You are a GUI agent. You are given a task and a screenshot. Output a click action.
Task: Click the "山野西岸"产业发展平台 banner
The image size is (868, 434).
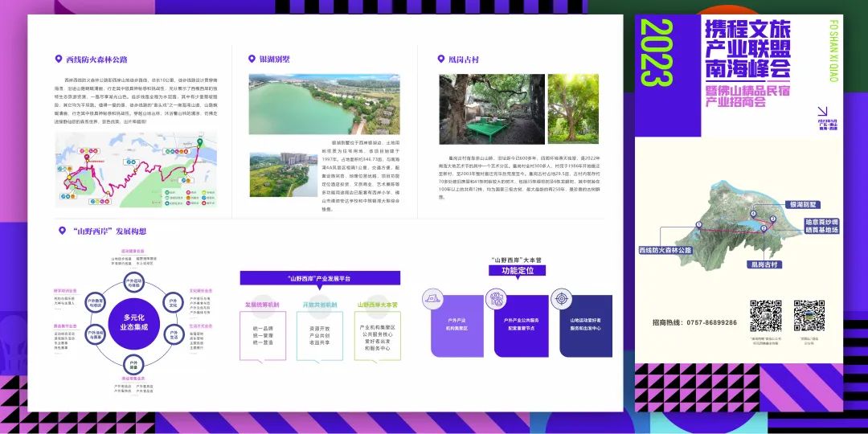pyautogui.click(x=319, y=278)
